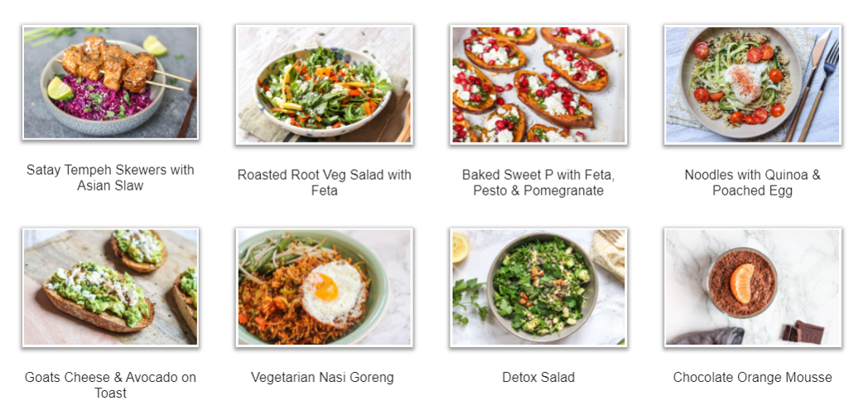Open the Noodles with Quinoa photo
The width and height of the screenshot is (868, 415).
pos(752,84)
